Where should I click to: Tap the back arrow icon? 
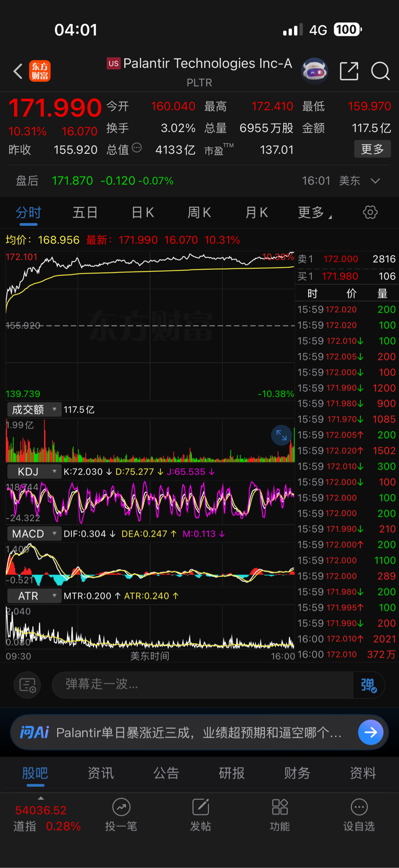click(18, 71)
